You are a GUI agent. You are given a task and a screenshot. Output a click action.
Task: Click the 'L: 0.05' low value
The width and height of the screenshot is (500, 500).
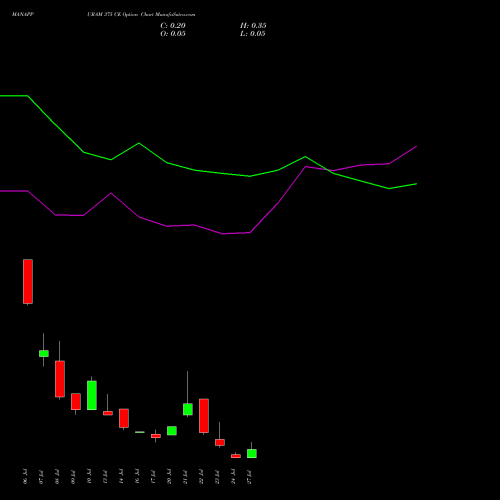[253, 34]
